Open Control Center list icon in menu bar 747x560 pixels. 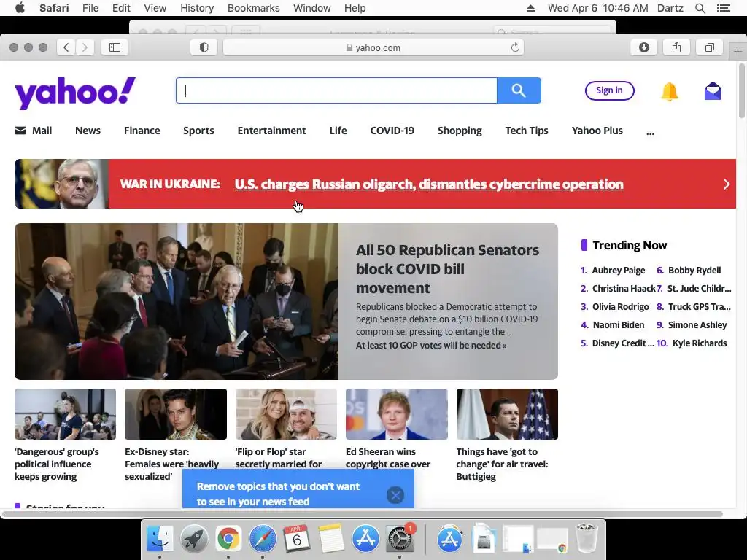(723, 8)
